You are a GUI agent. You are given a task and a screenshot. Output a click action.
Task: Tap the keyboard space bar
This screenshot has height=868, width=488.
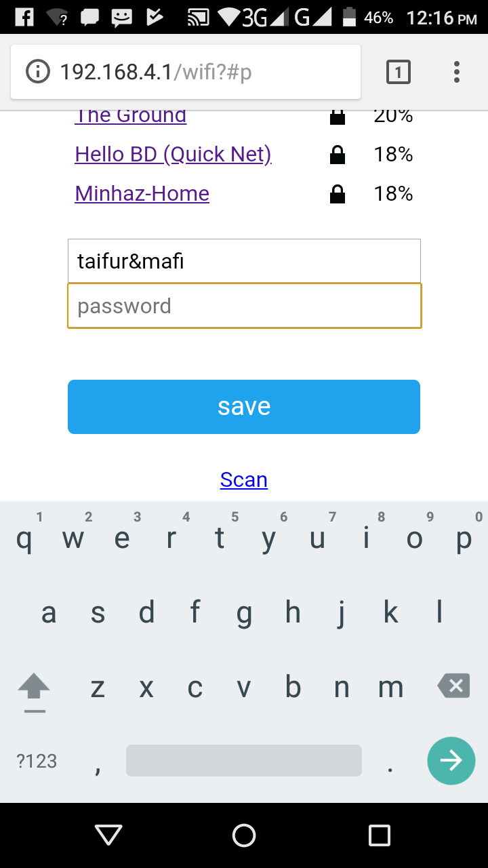click(244, 761)
